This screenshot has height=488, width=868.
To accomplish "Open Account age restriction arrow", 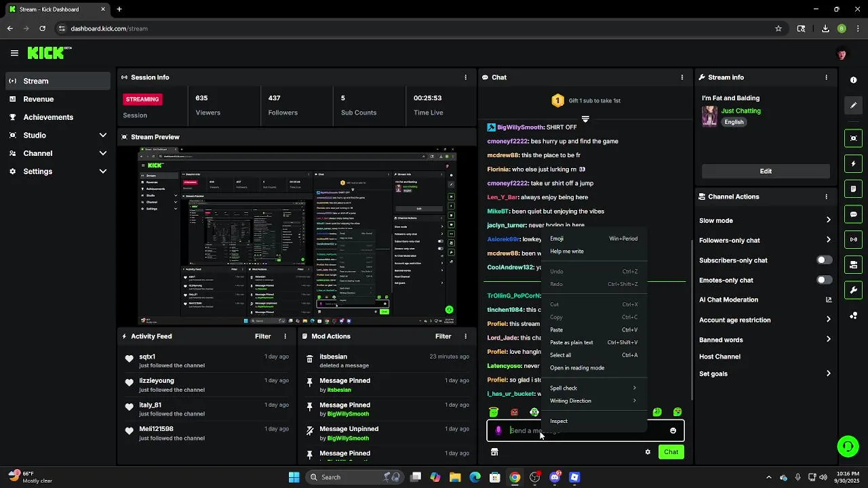I will (x=828, y=320).
